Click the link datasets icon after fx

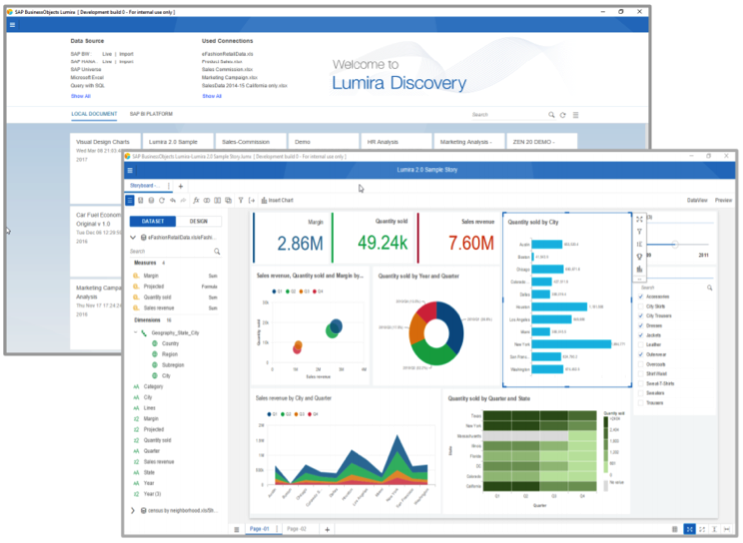(207, 200)
